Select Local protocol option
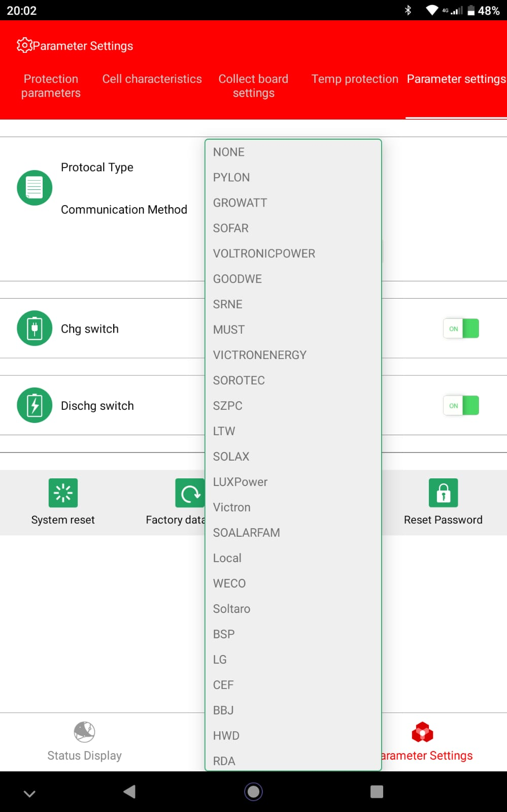 [x=293, y=558]
